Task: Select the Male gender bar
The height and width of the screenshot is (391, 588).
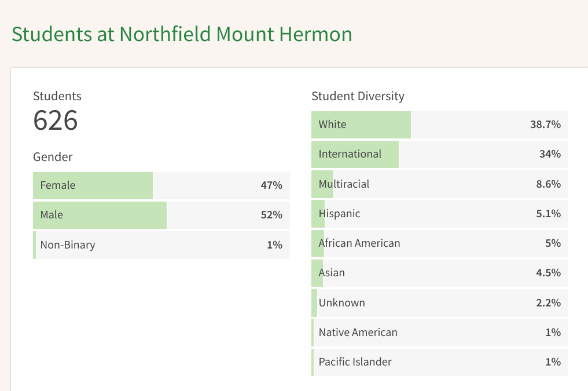Action: pos(161,215)
